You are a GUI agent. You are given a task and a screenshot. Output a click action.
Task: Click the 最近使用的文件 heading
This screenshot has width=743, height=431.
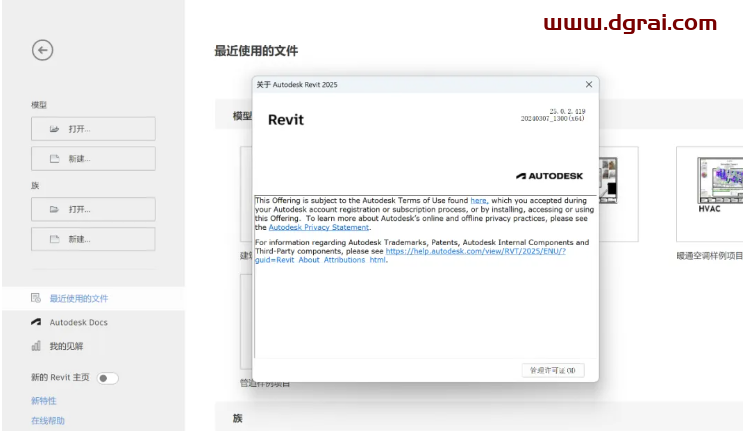click(x=256, y=51)
